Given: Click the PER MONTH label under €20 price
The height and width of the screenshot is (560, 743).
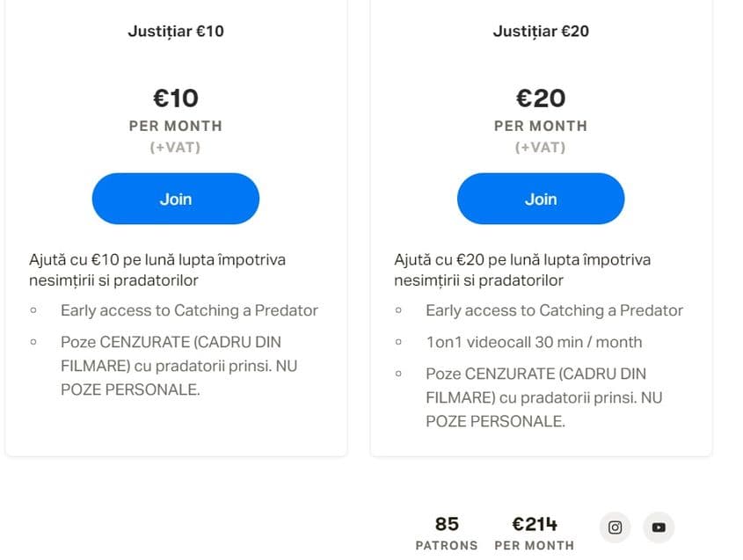Looking at the screenshot, I should click(541, 126).
